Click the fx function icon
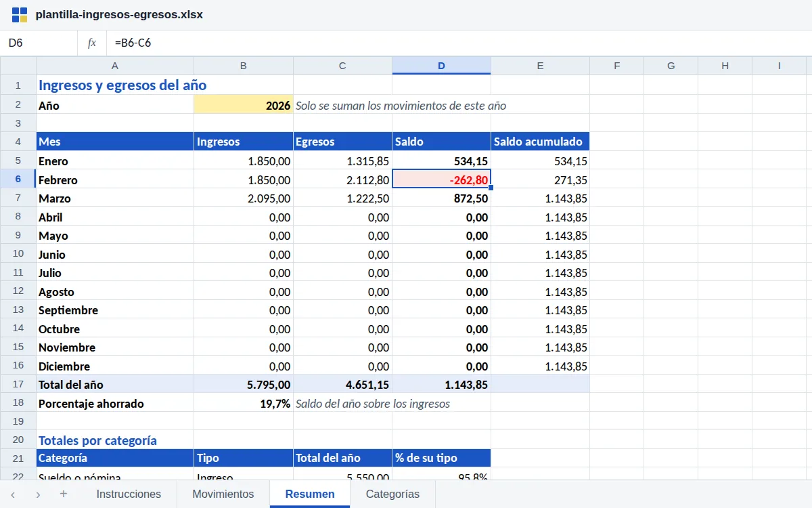Image resolution: width=812 pixels, height=508 pixels. [x=92, y=43]
